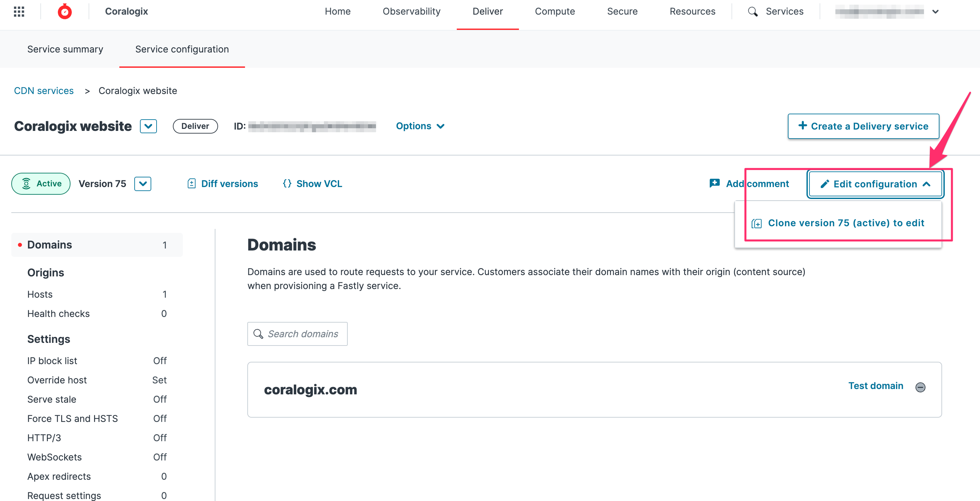Open the Deliver menu item
980x501 pixels.
click(487, 11)
